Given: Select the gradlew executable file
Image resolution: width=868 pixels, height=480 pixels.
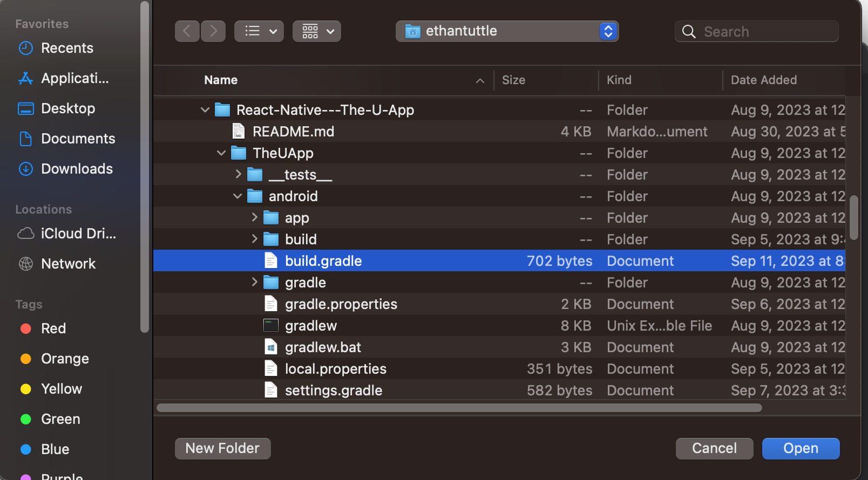Looking at the screenshot, I should 310,326.
